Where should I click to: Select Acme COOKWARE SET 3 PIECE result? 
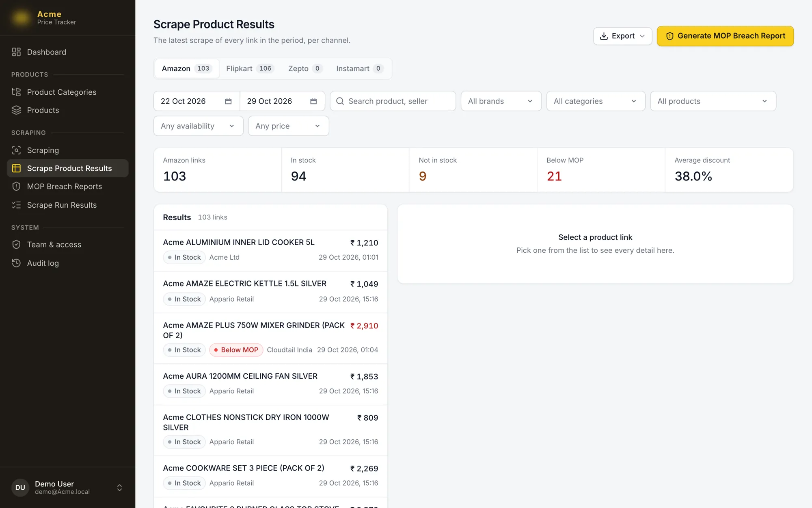tap(270, 476)
